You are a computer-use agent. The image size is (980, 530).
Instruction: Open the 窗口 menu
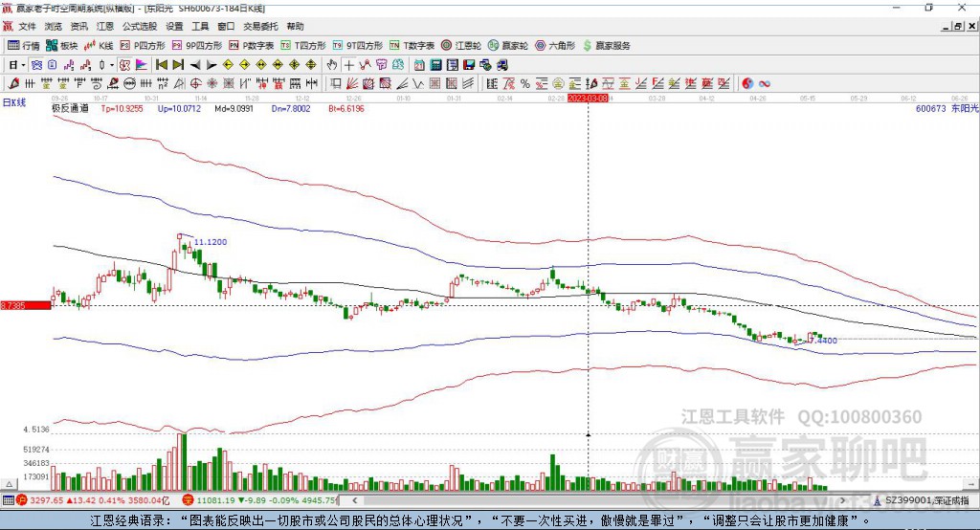point(226,26)
